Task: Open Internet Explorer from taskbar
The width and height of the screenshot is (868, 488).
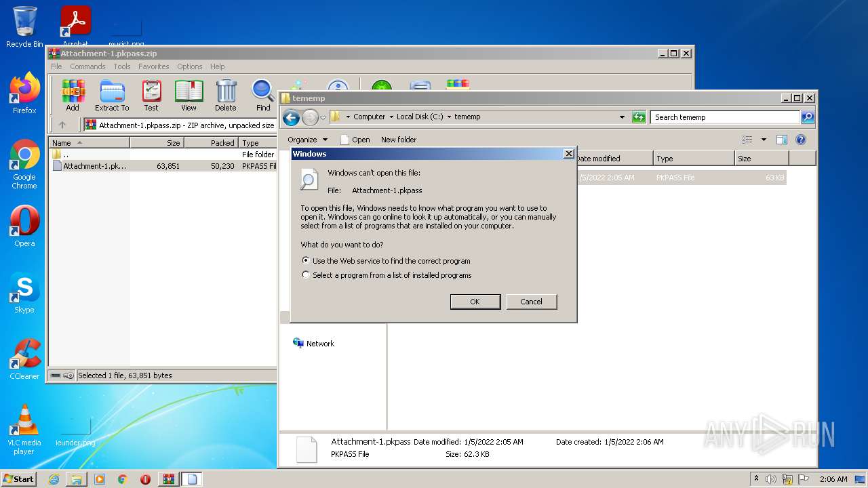Action: (x=54, y=479)
